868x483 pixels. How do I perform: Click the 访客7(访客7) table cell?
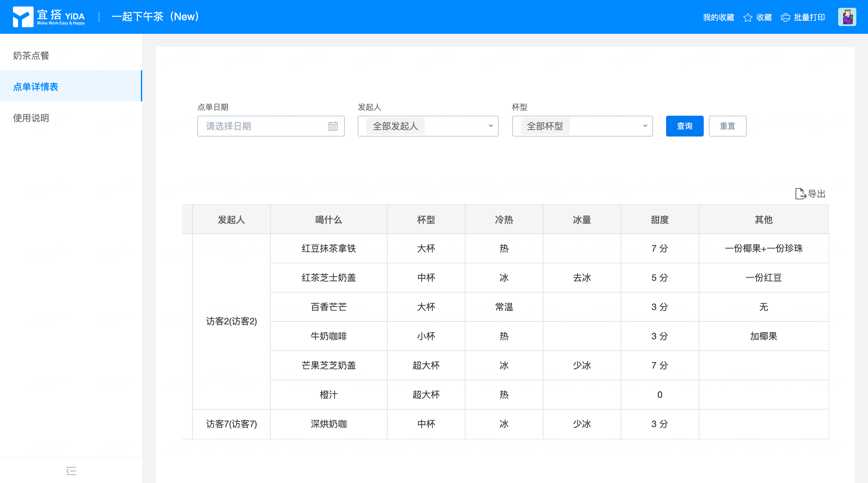point(231,424)
